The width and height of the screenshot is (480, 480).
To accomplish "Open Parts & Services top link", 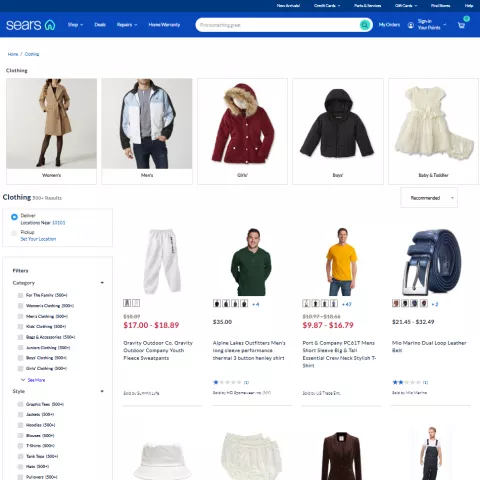I will 368,6.
